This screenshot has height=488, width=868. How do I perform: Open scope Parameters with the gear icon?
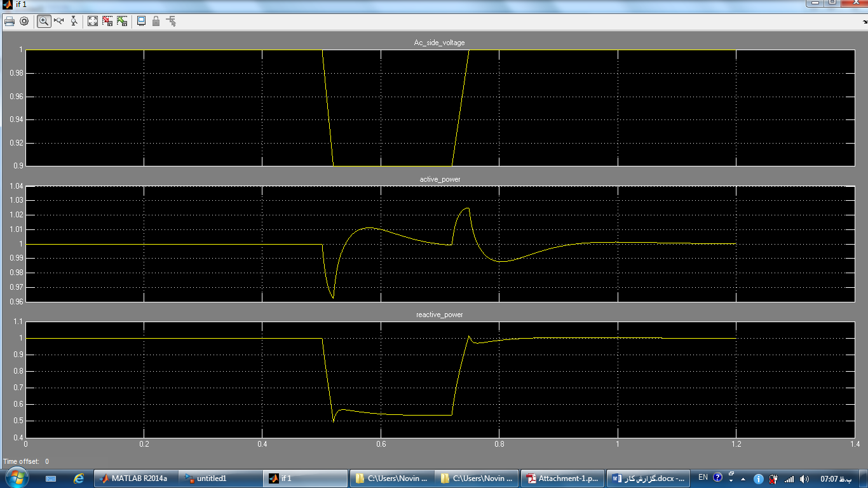click(24, 21)
